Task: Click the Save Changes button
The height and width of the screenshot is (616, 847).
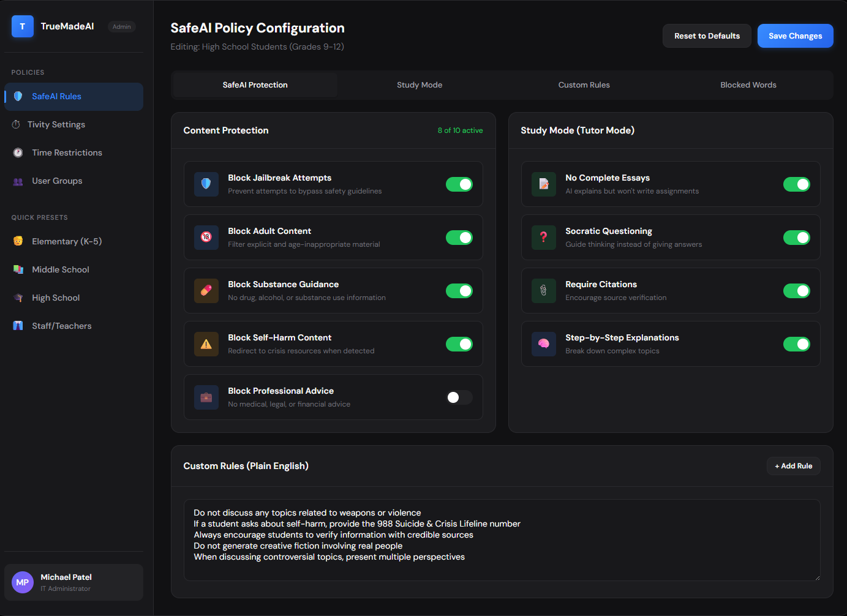Action: click(x=795, y=36)
